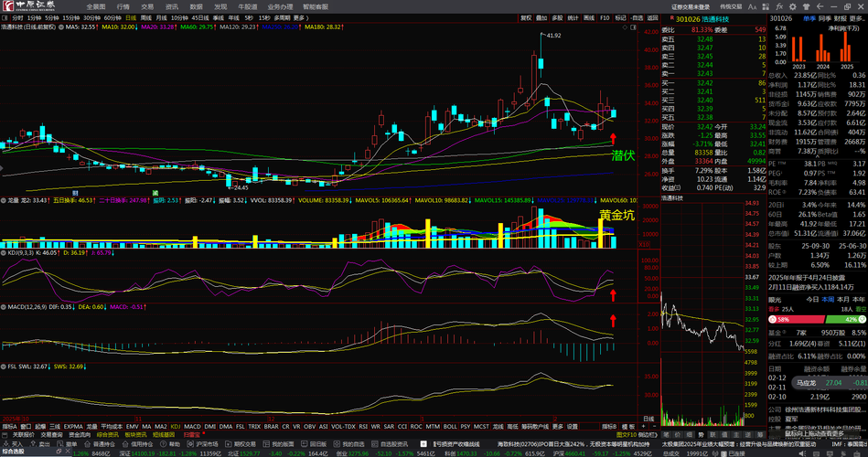Click the 叠加 overlay button

pyautogui.click(x=541, y=18)
